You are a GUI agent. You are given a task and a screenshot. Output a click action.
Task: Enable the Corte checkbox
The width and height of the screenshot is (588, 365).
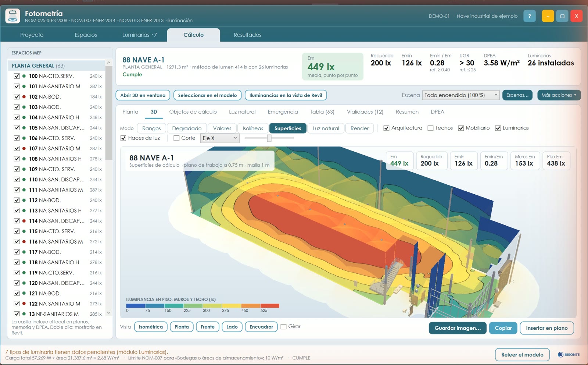(x=176, y=138)
